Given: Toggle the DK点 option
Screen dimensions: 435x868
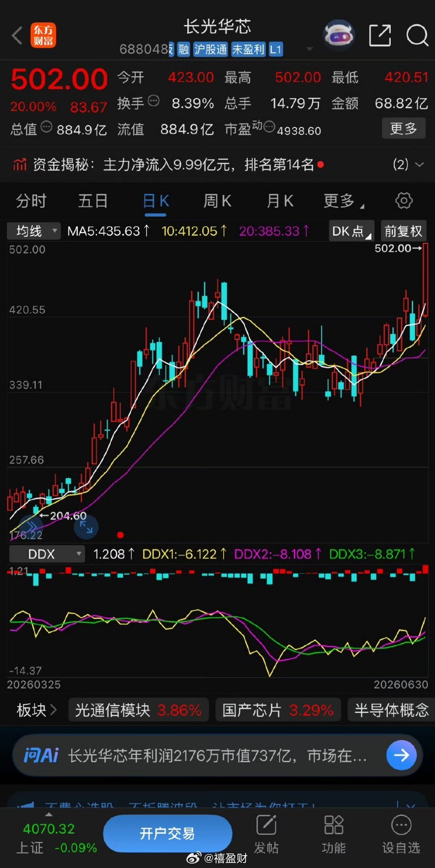Looking at the screenshot, I should (x=351, y=231).
